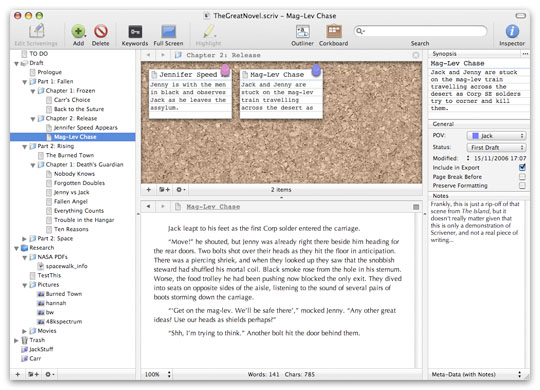This screenshot has width=540, height=390.
Task: Expand Part 2: Space folder
Action: [24, 238]
